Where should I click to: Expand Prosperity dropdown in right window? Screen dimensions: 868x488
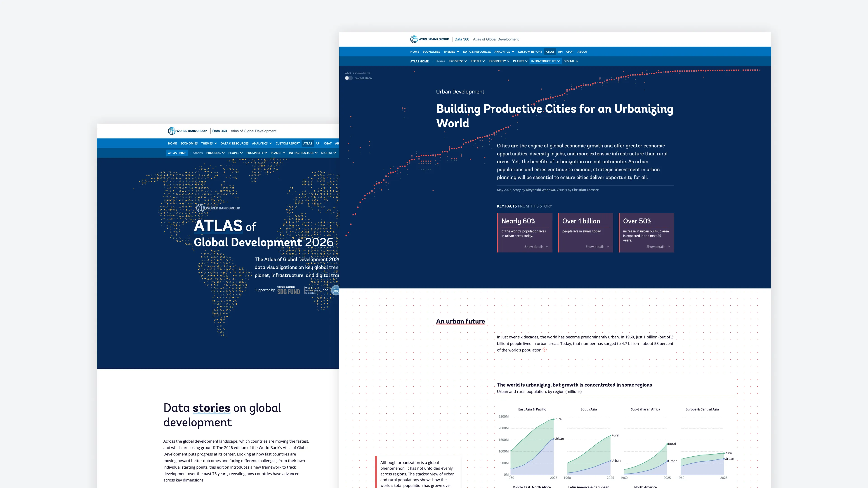click(x=499, y=61)
